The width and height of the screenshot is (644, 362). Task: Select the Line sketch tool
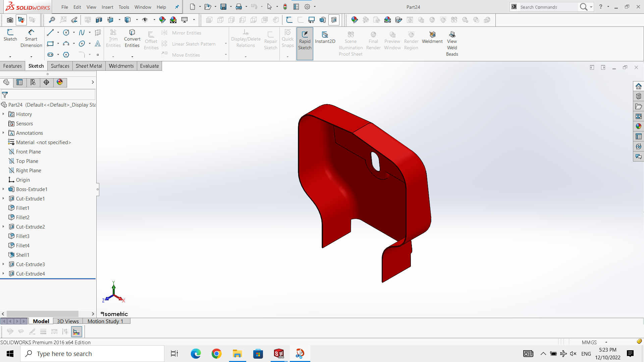pos(50,33)
